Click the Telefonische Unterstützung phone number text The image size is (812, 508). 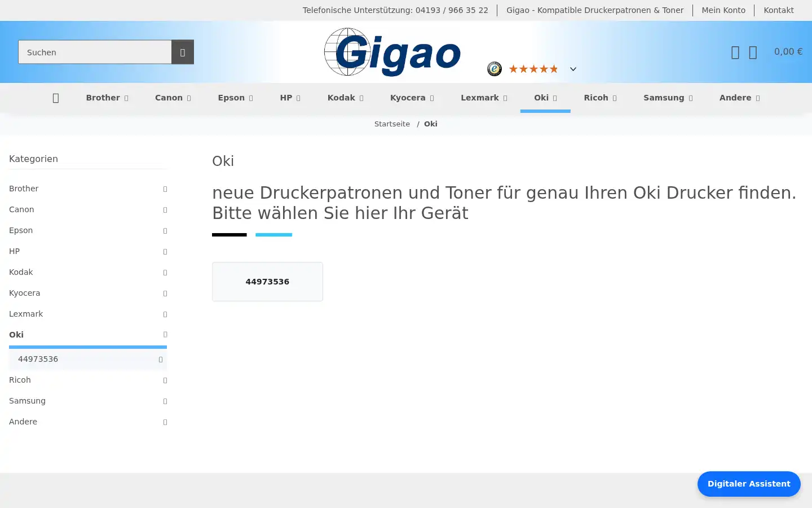point(395,10)
